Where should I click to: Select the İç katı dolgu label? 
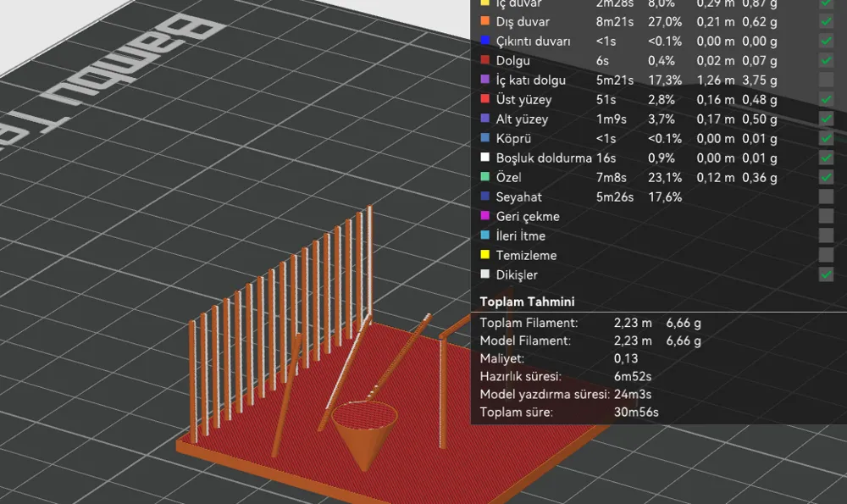click(x=530, y=80)
